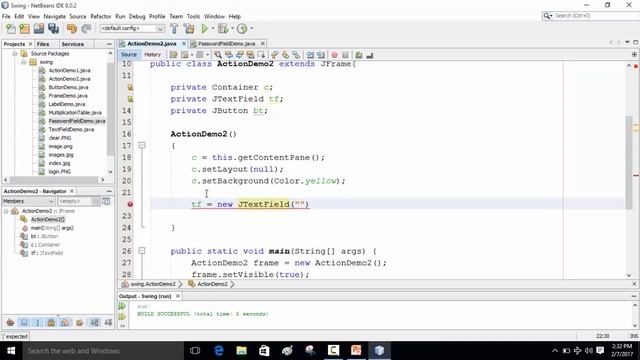
Task: Close the ActionDemo2.java tab
Action: point(184,43)
